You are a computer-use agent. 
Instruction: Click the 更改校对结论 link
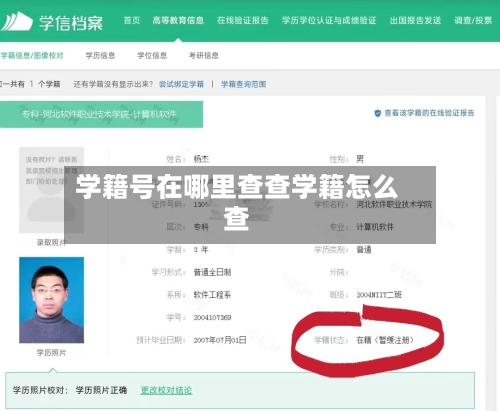click(166, 390)
